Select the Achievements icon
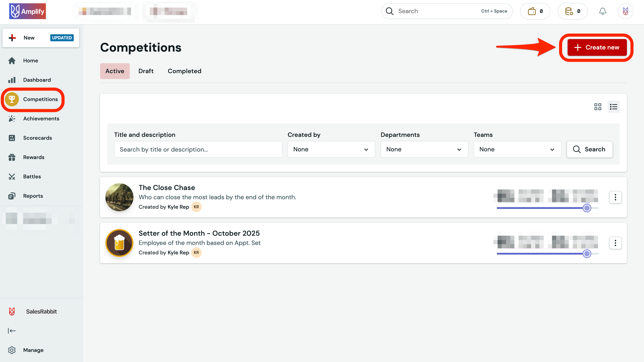 (12, 118)
